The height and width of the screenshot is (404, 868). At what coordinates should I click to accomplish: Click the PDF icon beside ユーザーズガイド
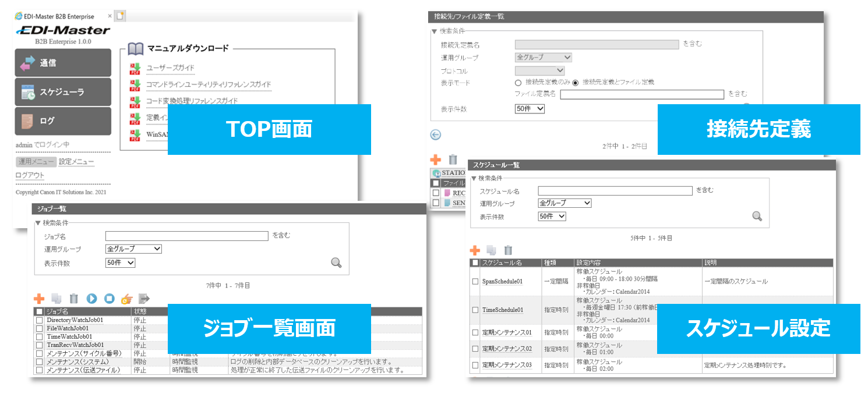tap(135, 69)
